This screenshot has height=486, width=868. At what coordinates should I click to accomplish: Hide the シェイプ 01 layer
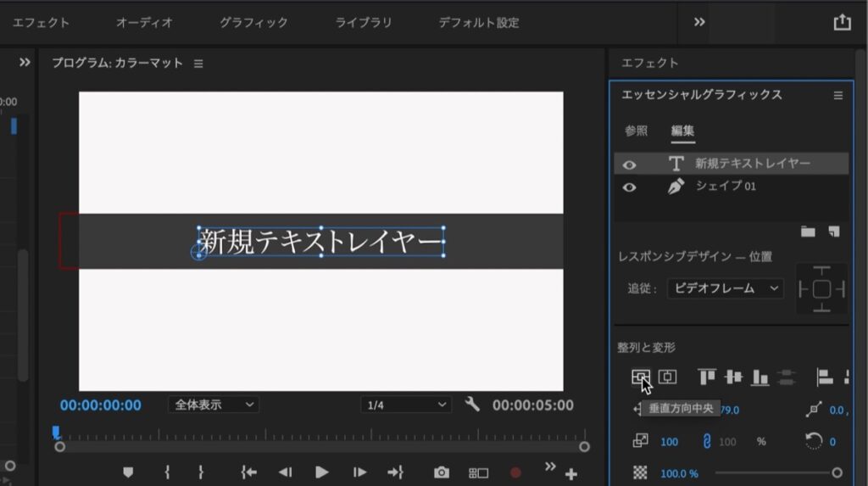coord(629,187)
